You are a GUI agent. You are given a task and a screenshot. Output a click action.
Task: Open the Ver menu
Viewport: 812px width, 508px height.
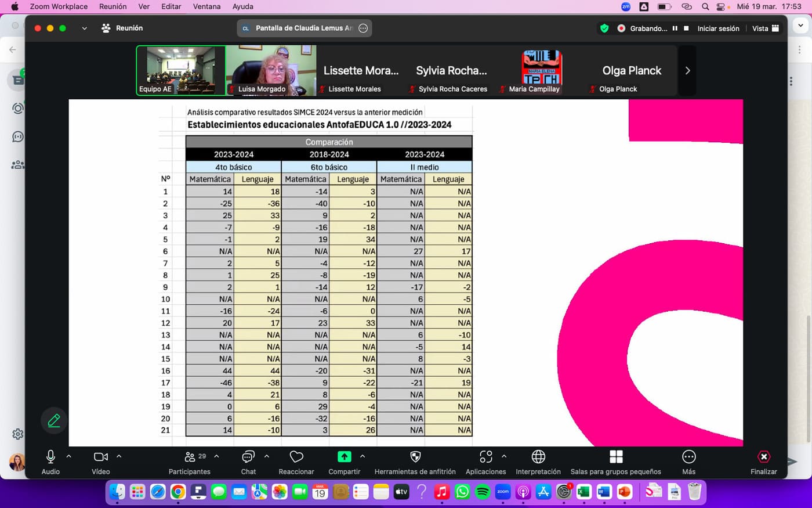[x=144, y=6]
